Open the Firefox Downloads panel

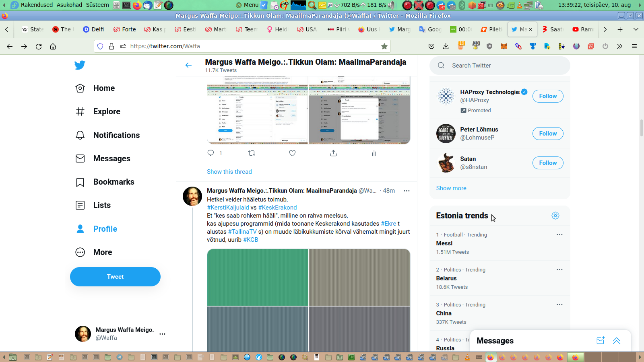446,46
